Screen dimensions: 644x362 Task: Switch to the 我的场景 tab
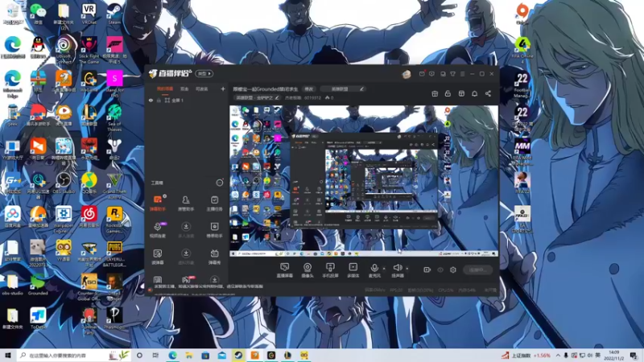pyautogui.click(x=165, y=88)
